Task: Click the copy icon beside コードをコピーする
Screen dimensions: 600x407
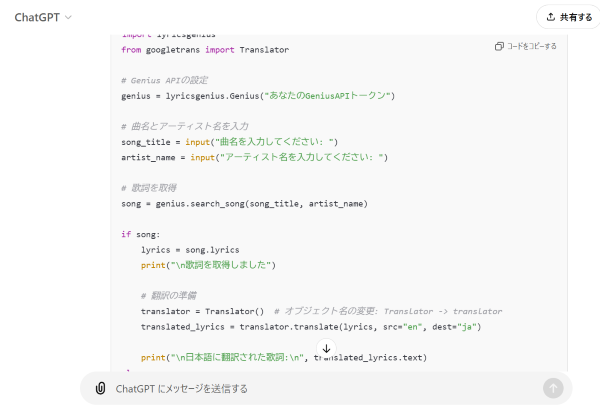Action: pyautogui.click(x=499, y=46)
